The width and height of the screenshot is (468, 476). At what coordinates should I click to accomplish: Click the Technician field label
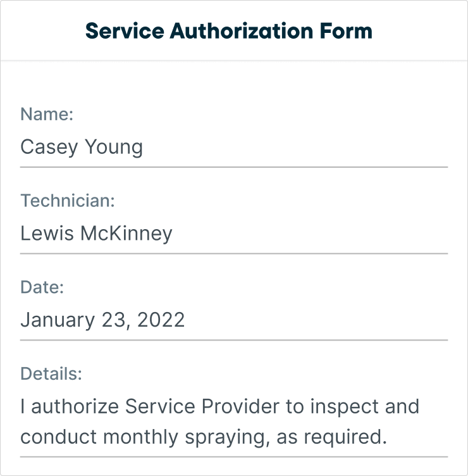68,201
